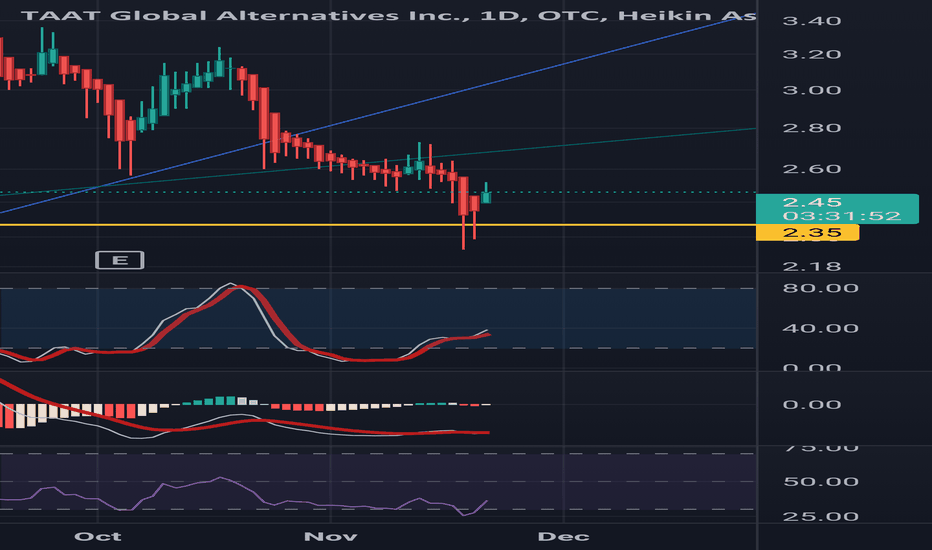This screenshot has height=550, width=932.
Task: Select the latest green Heikin Ashi candle
Action: pos(486,197)
